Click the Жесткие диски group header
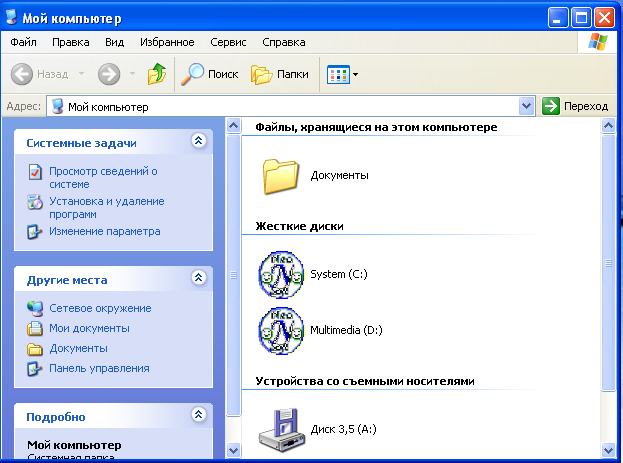The height and width of the screenshot is (463, 623). [300, 226]
